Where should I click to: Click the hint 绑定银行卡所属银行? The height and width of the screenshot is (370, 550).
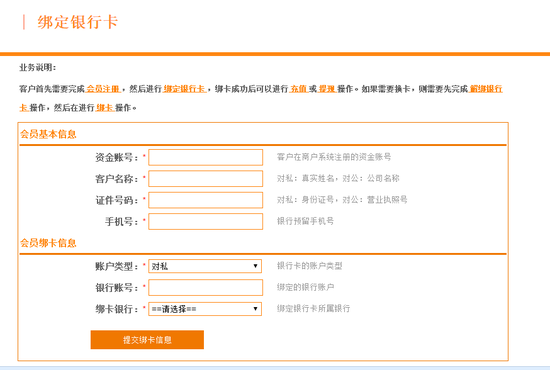click(313, 309)
